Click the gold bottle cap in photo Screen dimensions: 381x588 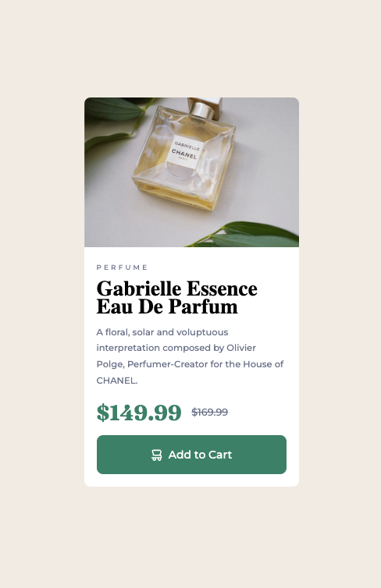click(205, 107)
